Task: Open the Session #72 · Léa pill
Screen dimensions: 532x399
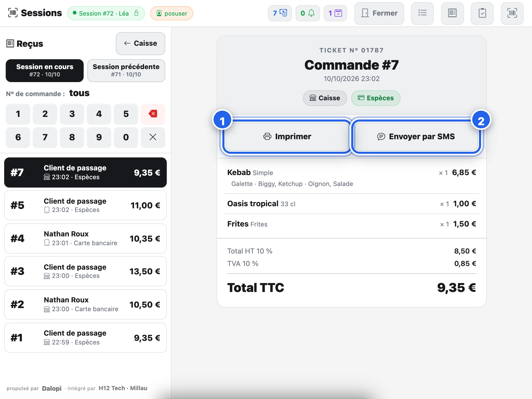Action: click(106, 13)
